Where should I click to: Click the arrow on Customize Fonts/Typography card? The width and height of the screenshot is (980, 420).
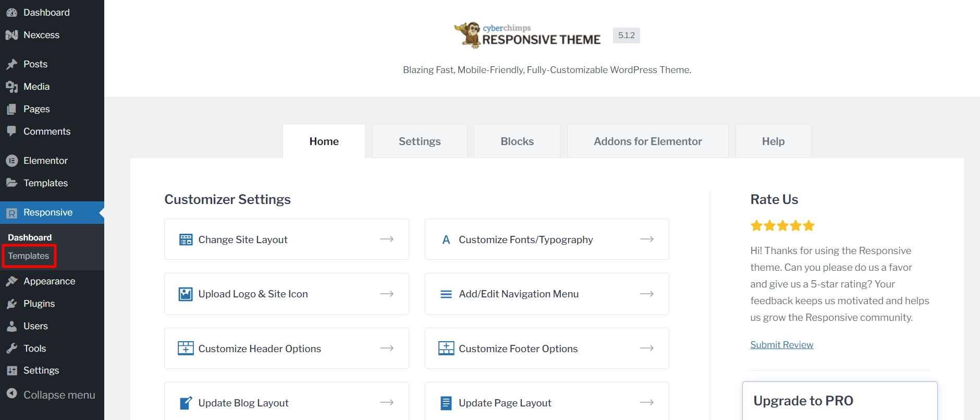(x=647, y=239)
